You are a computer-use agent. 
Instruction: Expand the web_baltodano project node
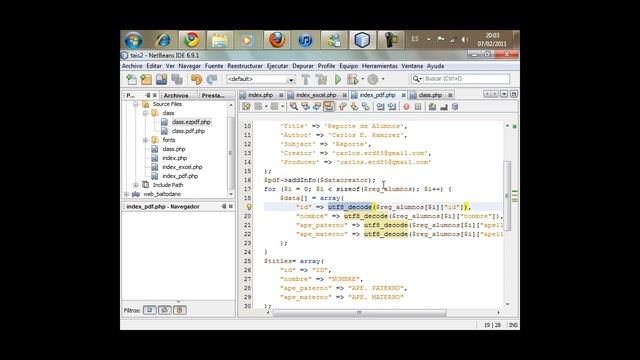[126, 194]
